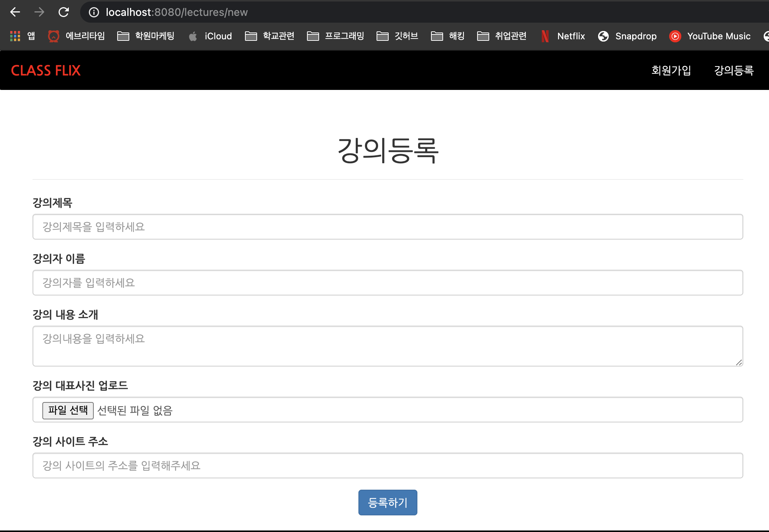Open the iCloud bookmark
This screenshot has height=532, width=769.
point(210,36)
